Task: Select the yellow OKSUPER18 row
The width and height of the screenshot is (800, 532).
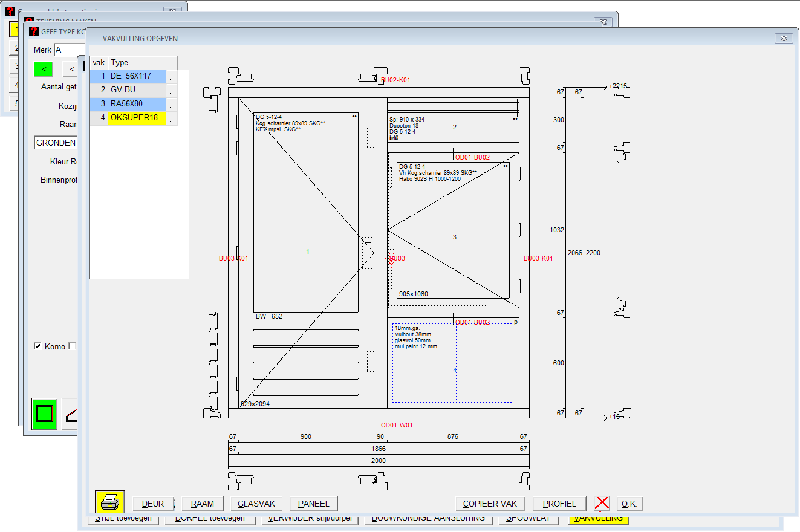Action: coord(137,118)
